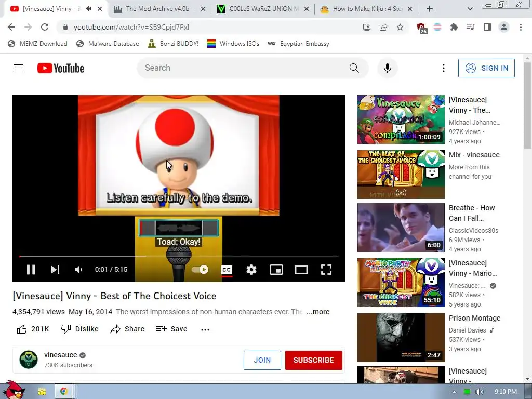The width and height of the screenshot is (532, 399).
Task: Open more actions ellipsis below video
Action: pos(205,329)
